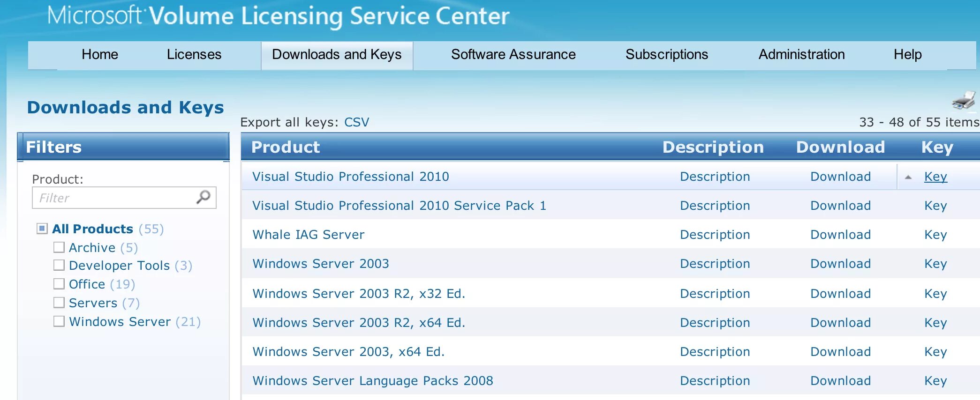View Description for Windows Server 2003 R2, x64 Ed.
The width and height of the screenshot is (980, 400).
pyautogui.click(x=715, y=323)
